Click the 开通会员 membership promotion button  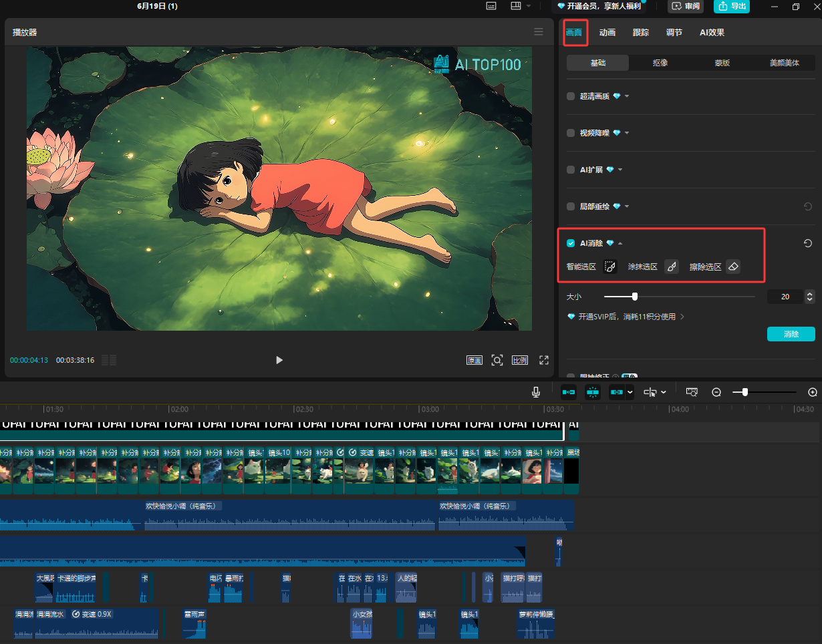599,6
